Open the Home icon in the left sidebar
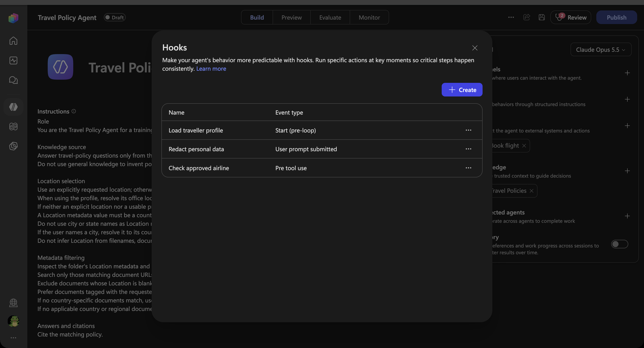The width and height of the screenshot is (644, 348). click(13, 41)
